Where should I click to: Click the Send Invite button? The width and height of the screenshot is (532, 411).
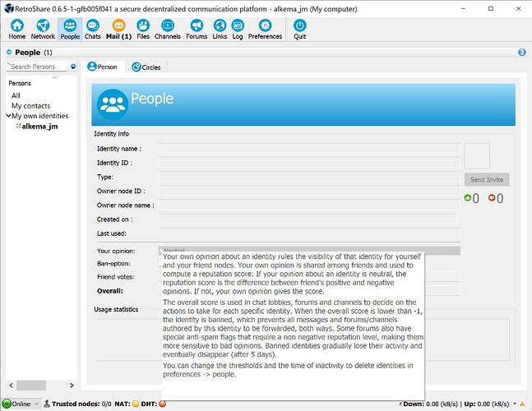(487, 180)
